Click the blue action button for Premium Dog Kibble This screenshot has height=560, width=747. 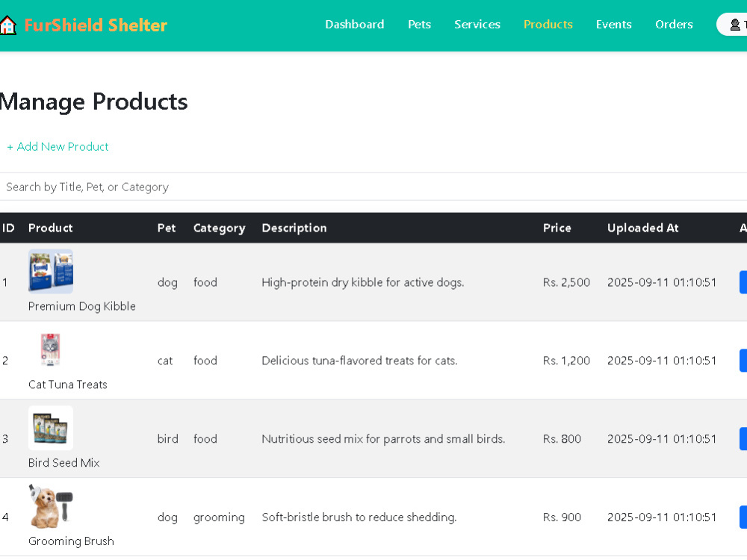[743, 282]
